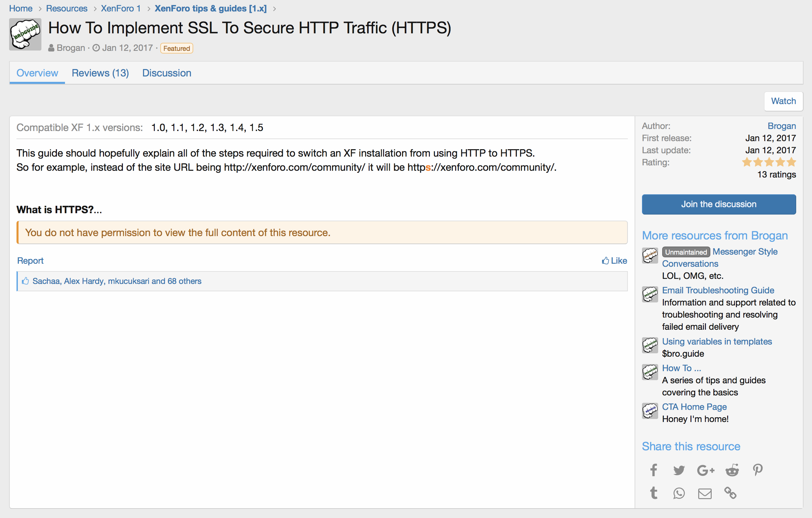The width and height of the screenshot is (812, 518).
Task: Open More resources from Brogan heading
Action: (x=715, y=235)
